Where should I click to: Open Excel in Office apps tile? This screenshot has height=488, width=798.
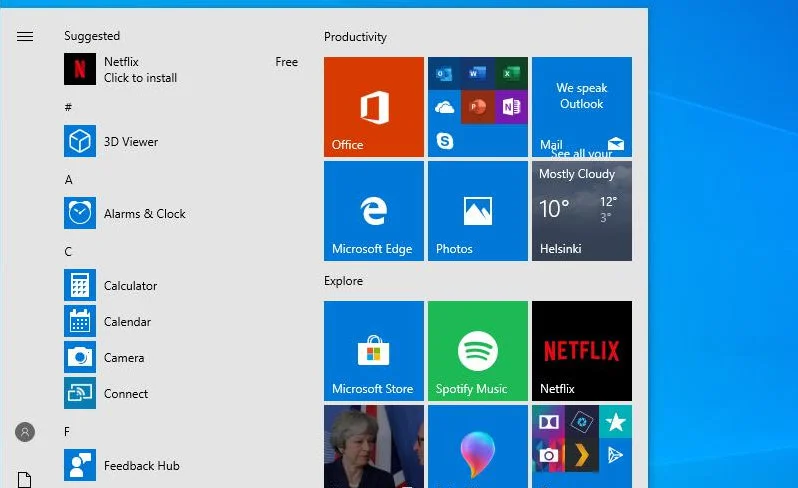[x=511, y=74]
